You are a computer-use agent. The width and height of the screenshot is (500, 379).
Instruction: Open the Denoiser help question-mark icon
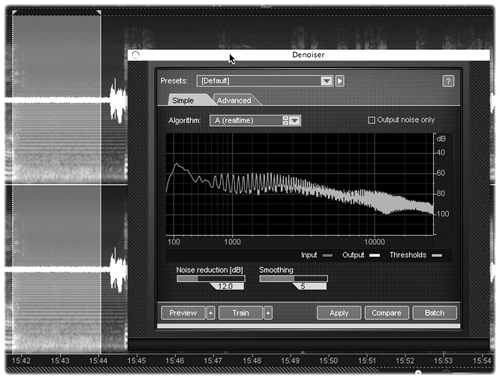(x=448, y=81)
